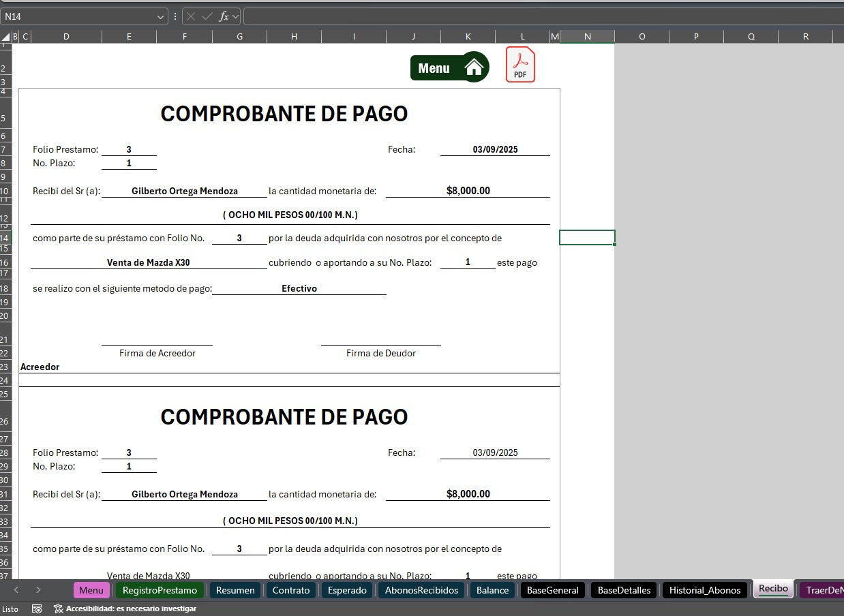The image size is (844, 616).
Task: Click the green Menu button text
Action: click(434, 68)
